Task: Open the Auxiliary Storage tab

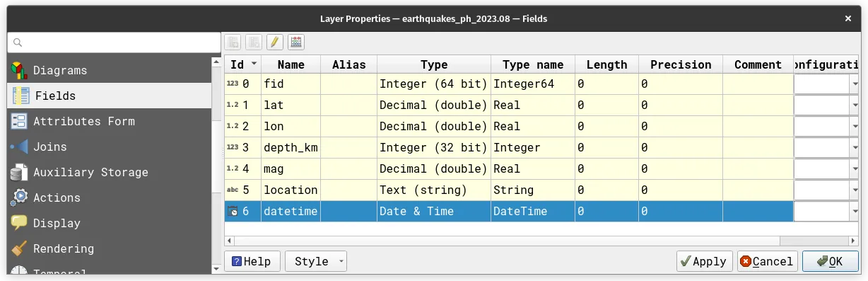Action: [x=109, y=172]
